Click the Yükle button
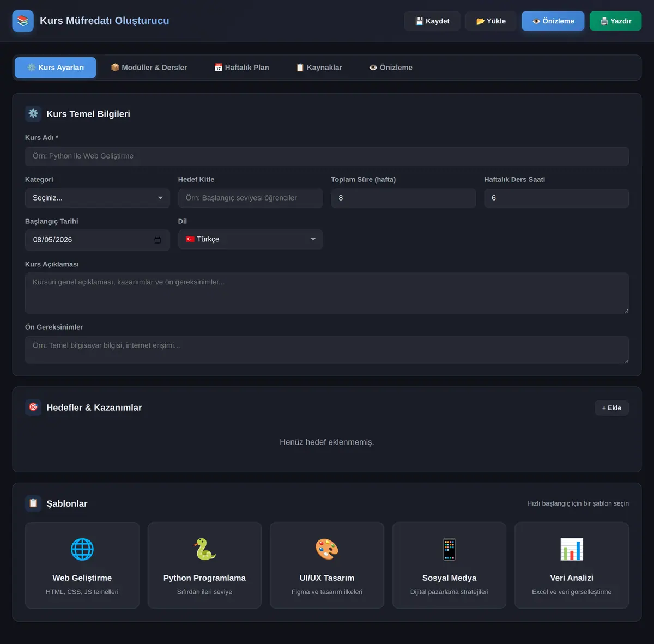 tap(491, 21)
